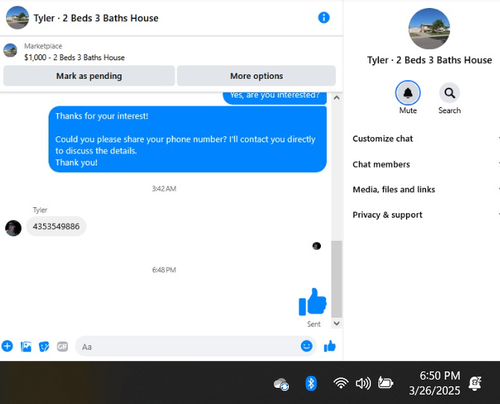Open the Marketplace listing small thumbnail

click(x=10, y=50)
